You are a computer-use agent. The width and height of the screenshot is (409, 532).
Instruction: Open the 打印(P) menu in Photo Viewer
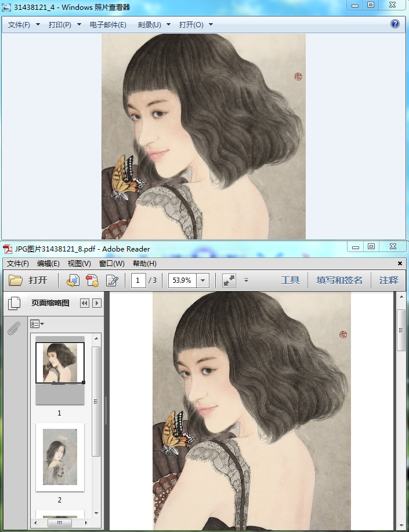coord(60,25)
